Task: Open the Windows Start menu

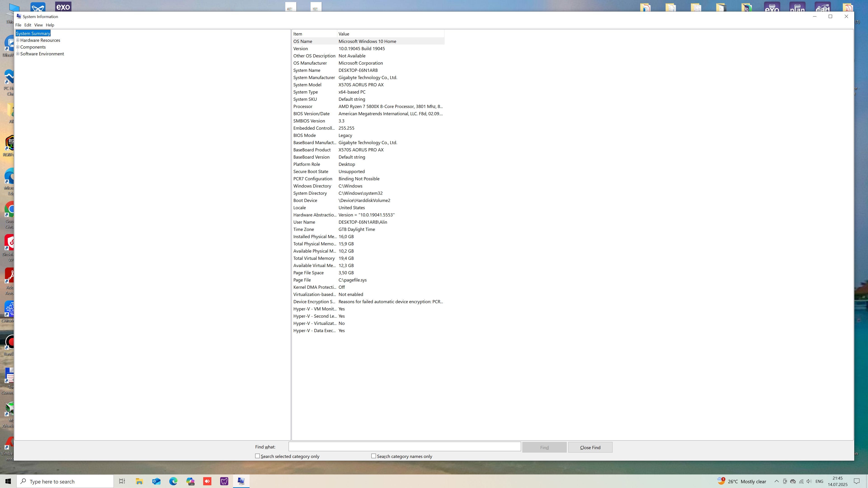Action: tap(8, 481)
